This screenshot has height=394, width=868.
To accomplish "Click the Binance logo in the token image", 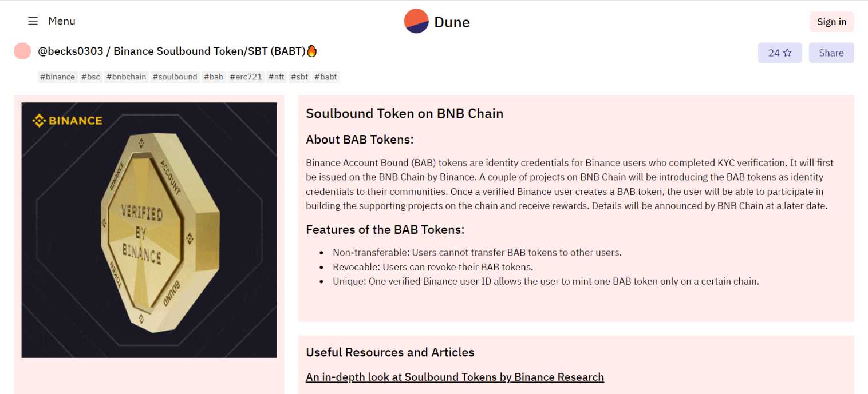I will pyautogui.click(x=67, y=120).
